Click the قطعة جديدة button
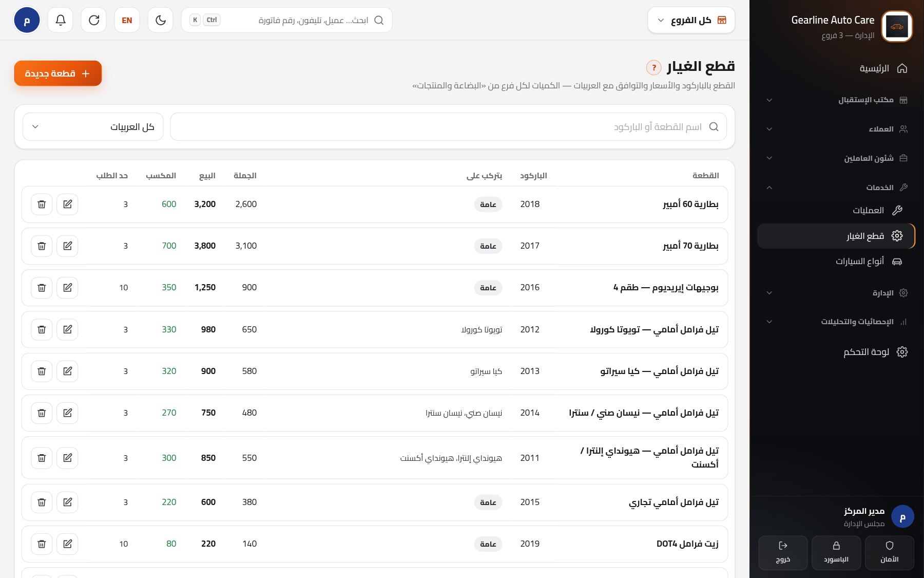The width and height of the screenshot is (924, 578). coord(58,73)
